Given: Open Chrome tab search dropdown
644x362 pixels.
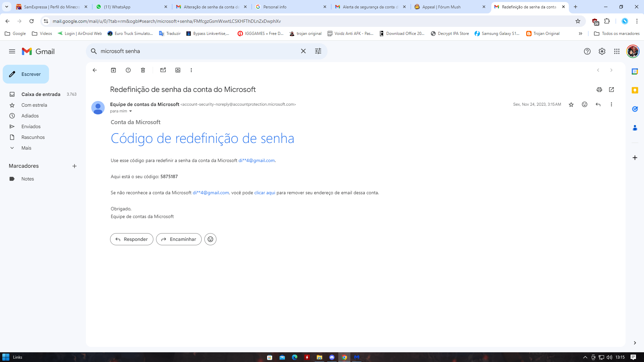Looking at the screenshot, I should point(7,7).
